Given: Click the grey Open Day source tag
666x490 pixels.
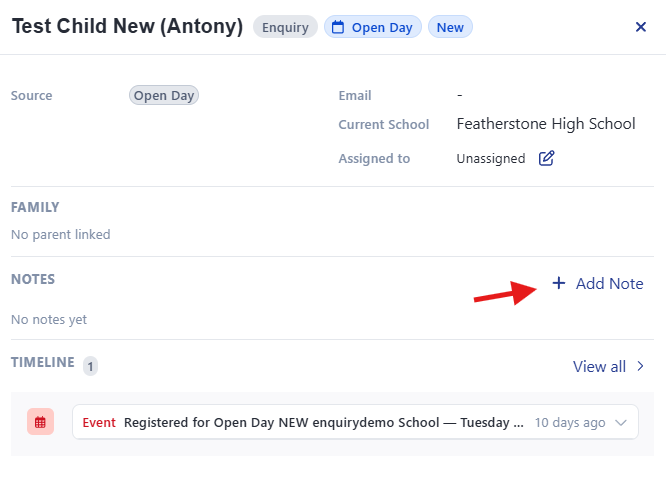Looking at the screenshot, I should 164,95.
